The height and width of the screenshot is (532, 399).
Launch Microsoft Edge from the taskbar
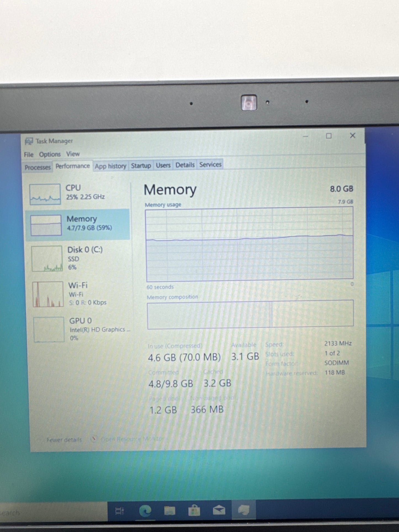point(145,511)
